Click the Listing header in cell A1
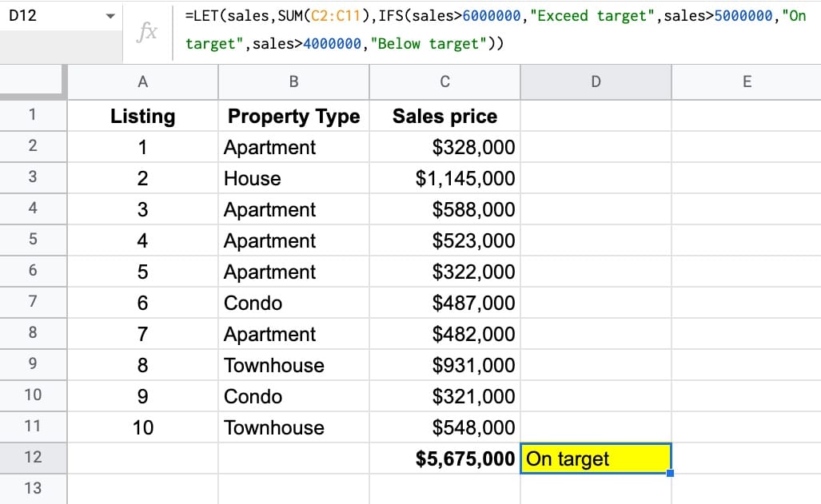The height and width of the screenshot is (504, 821). (142, 116)
